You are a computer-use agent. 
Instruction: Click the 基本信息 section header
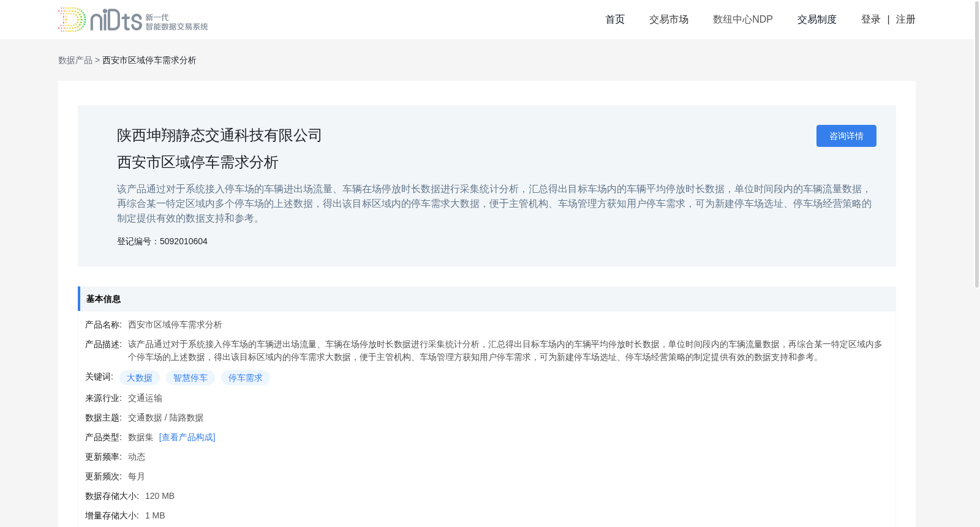[487, 299]
